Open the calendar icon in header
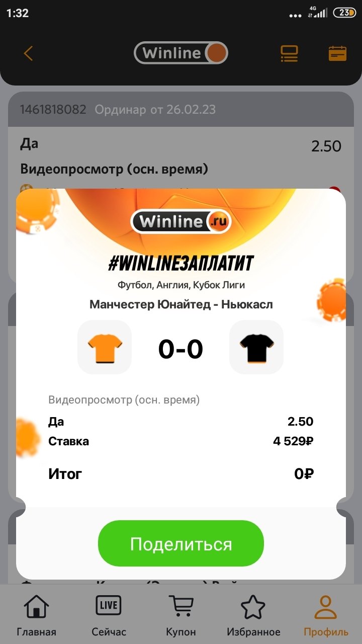The image size is (362, 644). point(337,53)
